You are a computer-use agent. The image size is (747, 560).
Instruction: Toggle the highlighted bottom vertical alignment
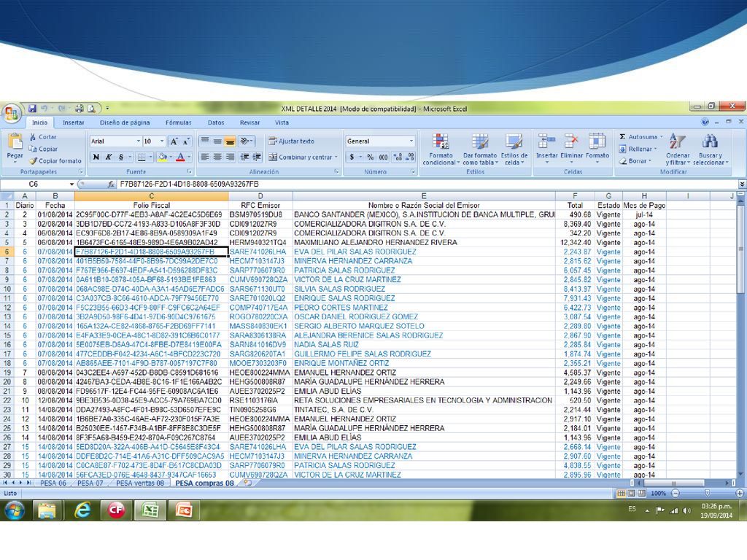[230, 141]
